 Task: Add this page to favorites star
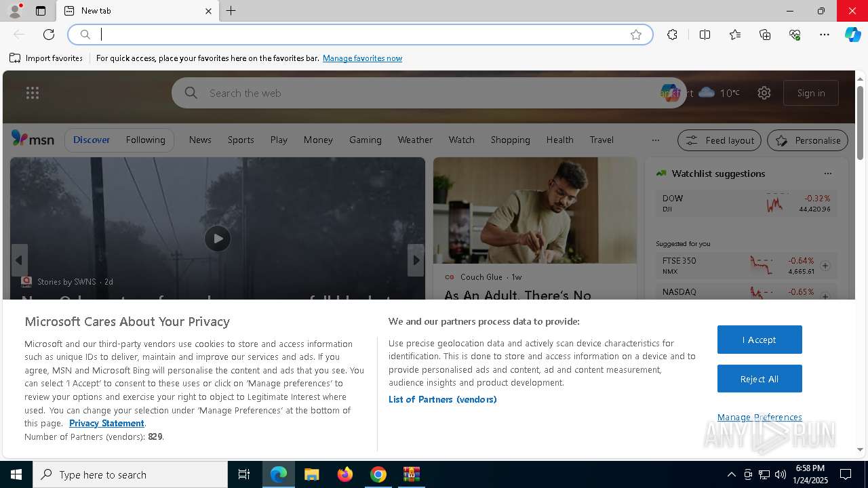coord(636,35)
